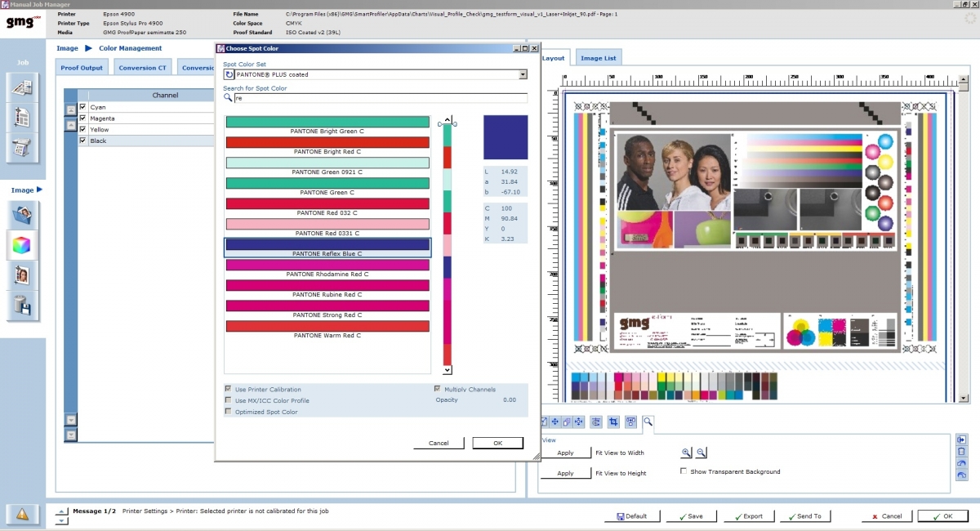Click the message up arrow in status bar

62,511
